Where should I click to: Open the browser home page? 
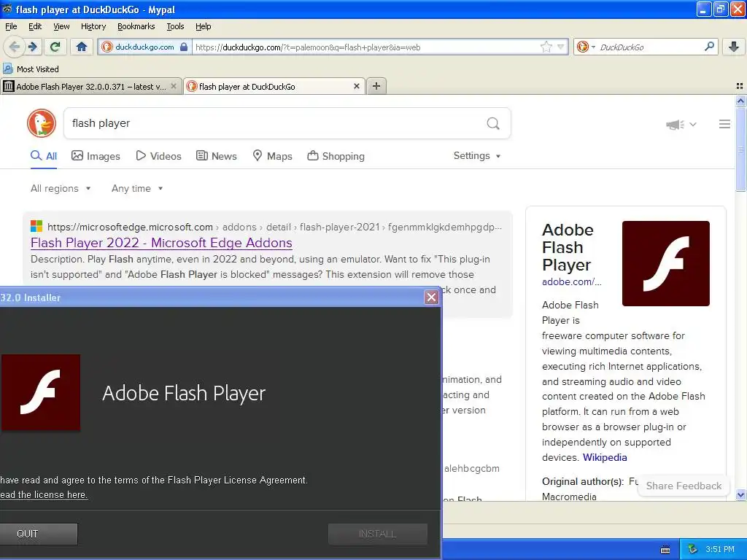82,47
